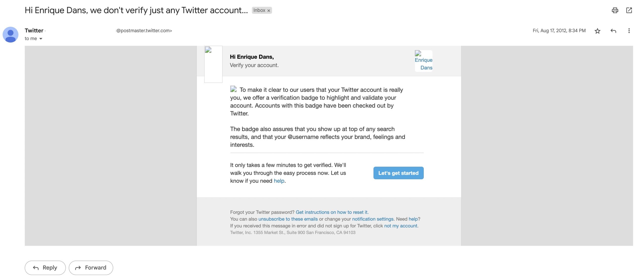Viewport: 644px width, 280px height.
Task: Click the broken badge image before paragraph
Action: tap(233, 89)
